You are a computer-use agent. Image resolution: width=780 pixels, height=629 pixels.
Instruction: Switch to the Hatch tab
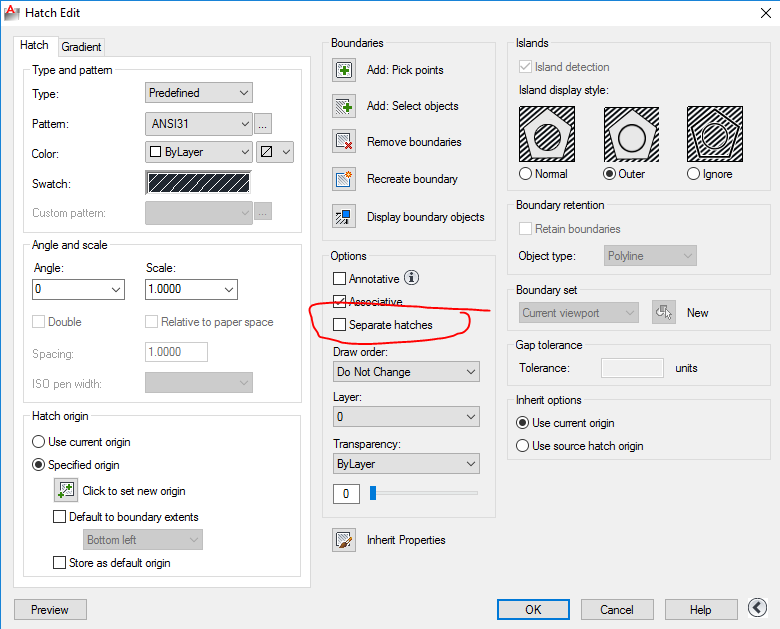35,45
